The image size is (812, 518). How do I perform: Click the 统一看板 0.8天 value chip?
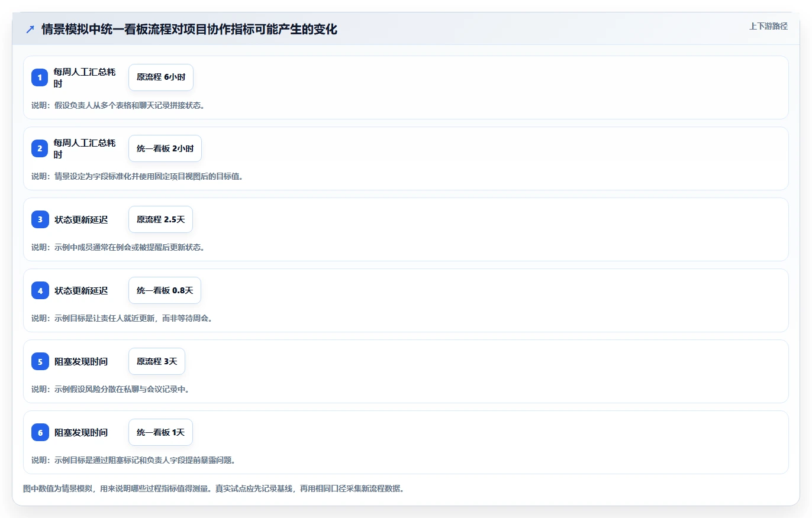165,290
